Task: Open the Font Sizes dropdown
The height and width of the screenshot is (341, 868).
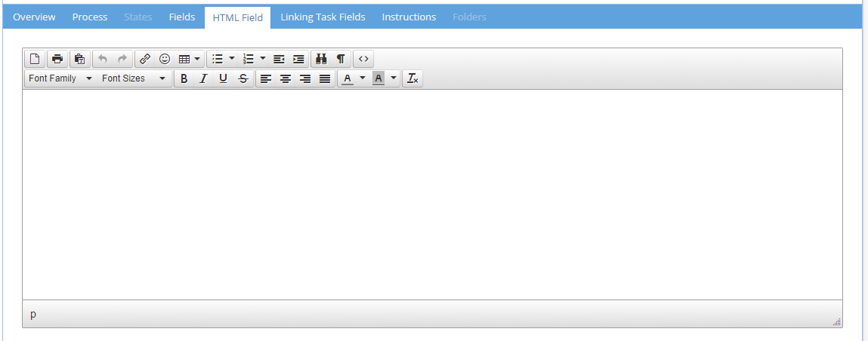Action: click(x=134, y=78)
